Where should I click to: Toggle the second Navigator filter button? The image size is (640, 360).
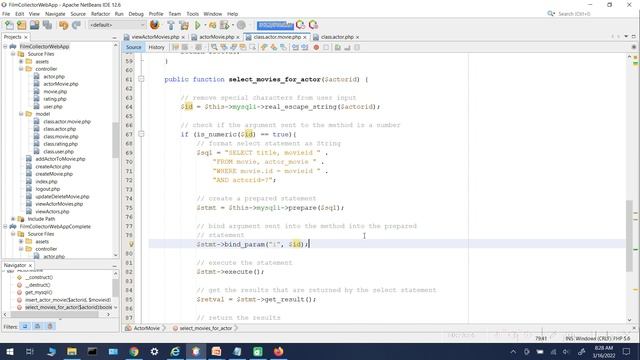pos(38,326)
